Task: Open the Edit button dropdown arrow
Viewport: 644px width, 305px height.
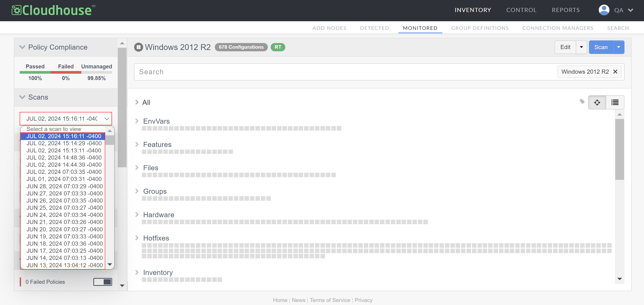Action: [x=581, y=47]
